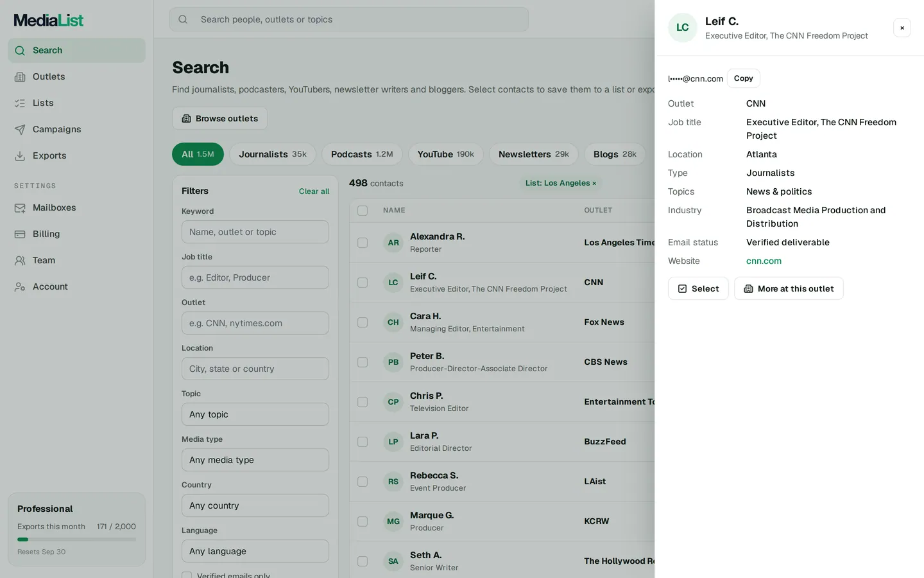Viewport: 924px width, 578px height.
Task: Toggle the select-all checkbox in table header
Action: [363, 211]
